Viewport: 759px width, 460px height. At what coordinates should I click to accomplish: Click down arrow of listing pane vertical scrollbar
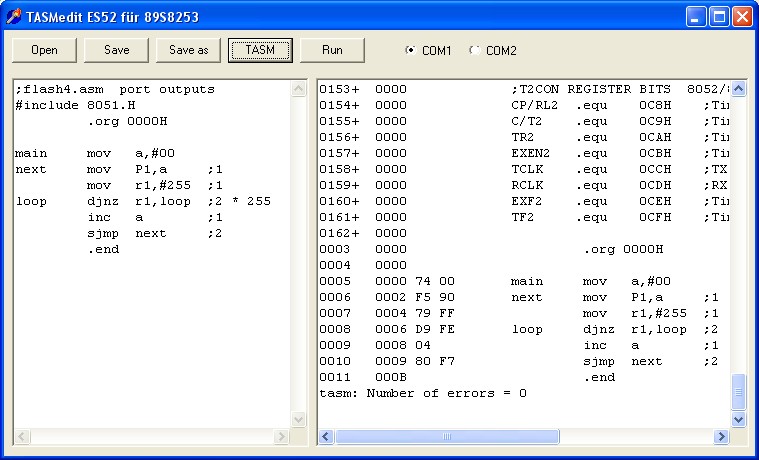point(739,420)
